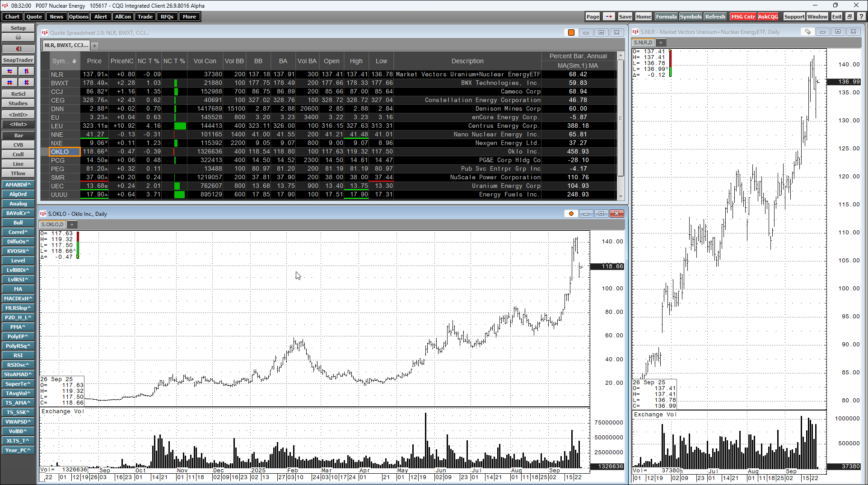Toggle the RSI study button
868x485 pixels.
point(18,355)
